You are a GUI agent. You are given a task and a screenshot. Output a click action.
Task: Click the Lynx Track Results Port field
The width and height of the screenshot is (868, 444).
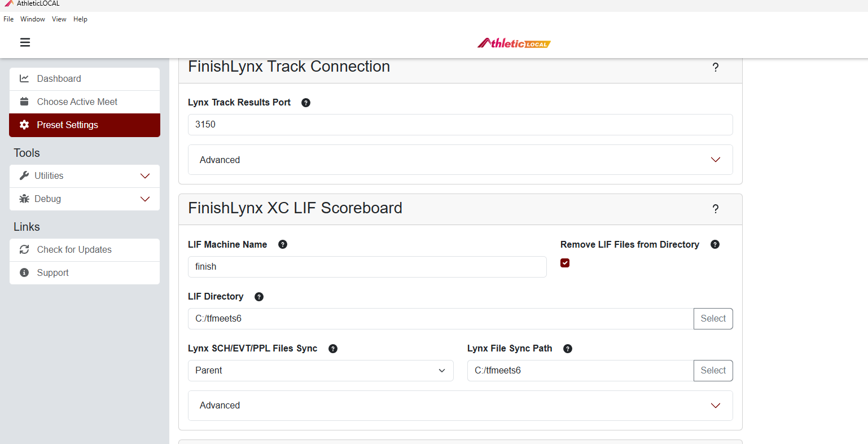point(461,125)
